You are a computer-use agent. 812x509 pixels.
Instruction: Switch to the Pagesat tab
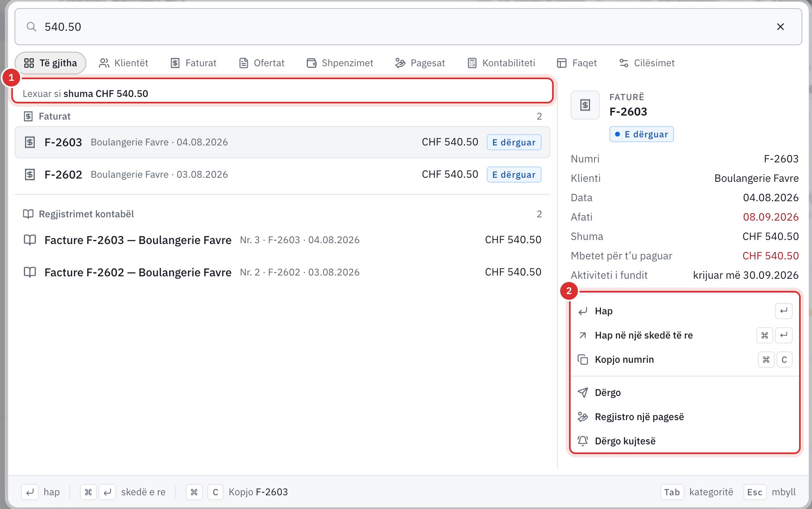[x=420, y=63]
